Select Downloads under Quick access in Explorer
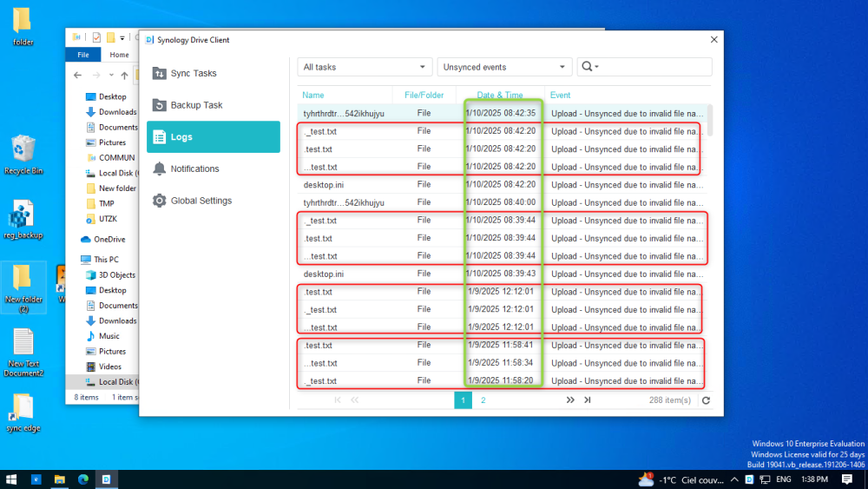This screenshot has width=868, height=489. point(117,112)
